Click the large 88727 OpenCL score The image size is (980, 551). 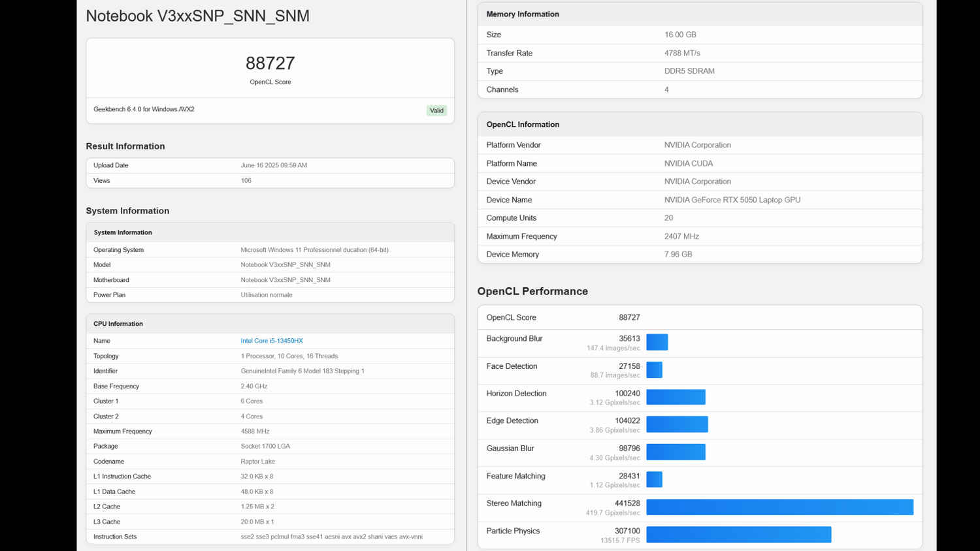coord(270,63)
